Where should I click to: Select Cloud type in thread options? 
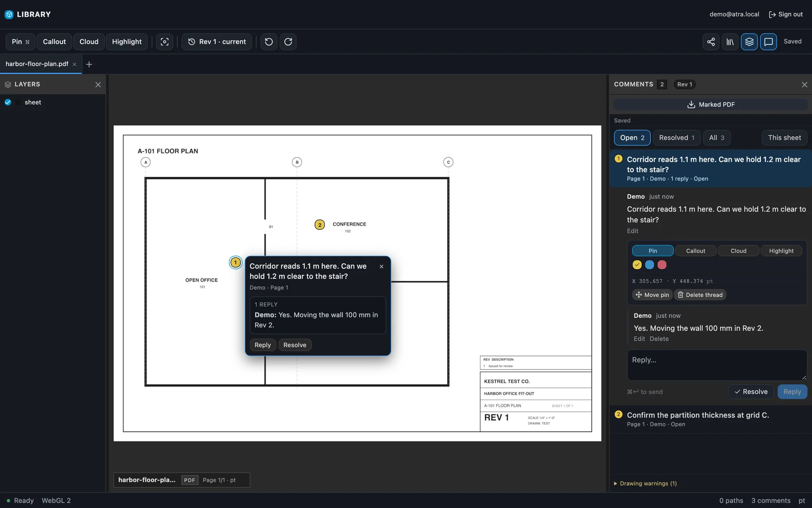pyautogui.click(x=738, y=251)
